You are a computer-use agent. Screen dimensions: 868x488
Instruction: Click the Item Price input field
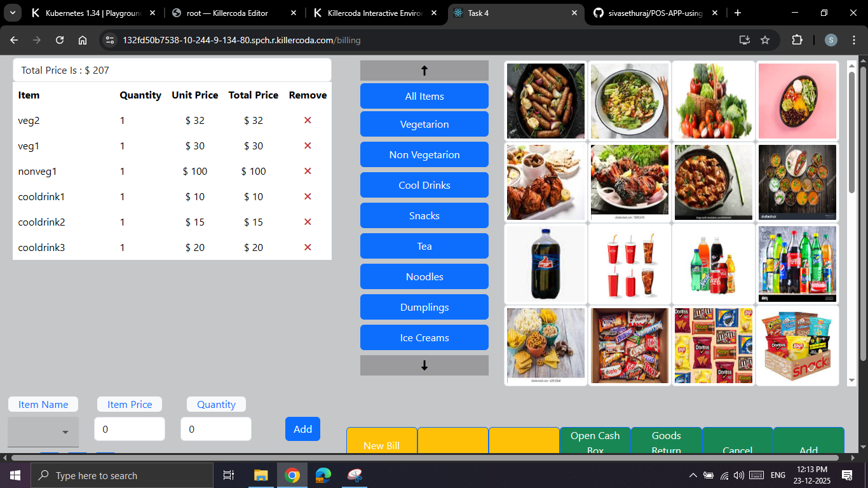[130, 429]
